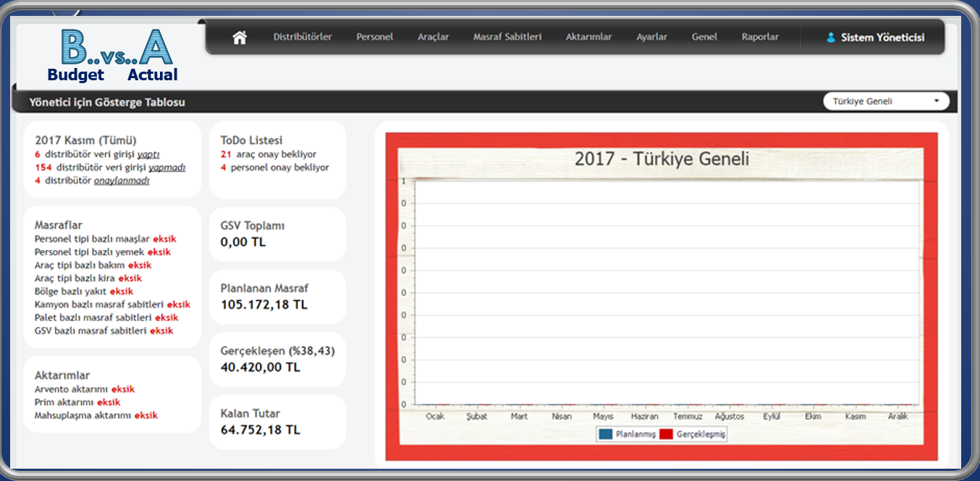This screenshot has width=980, height=481.
Task: Open the Genel menu
Action: (704, 37)
